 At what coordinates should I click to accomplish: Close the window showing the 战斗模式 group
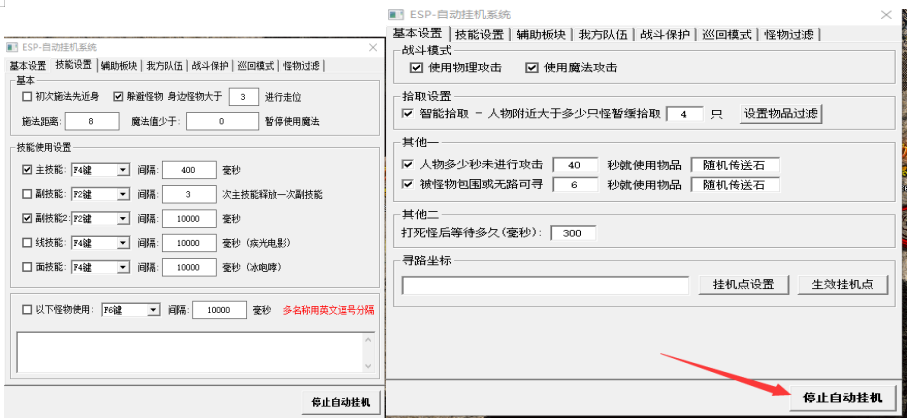886,15
